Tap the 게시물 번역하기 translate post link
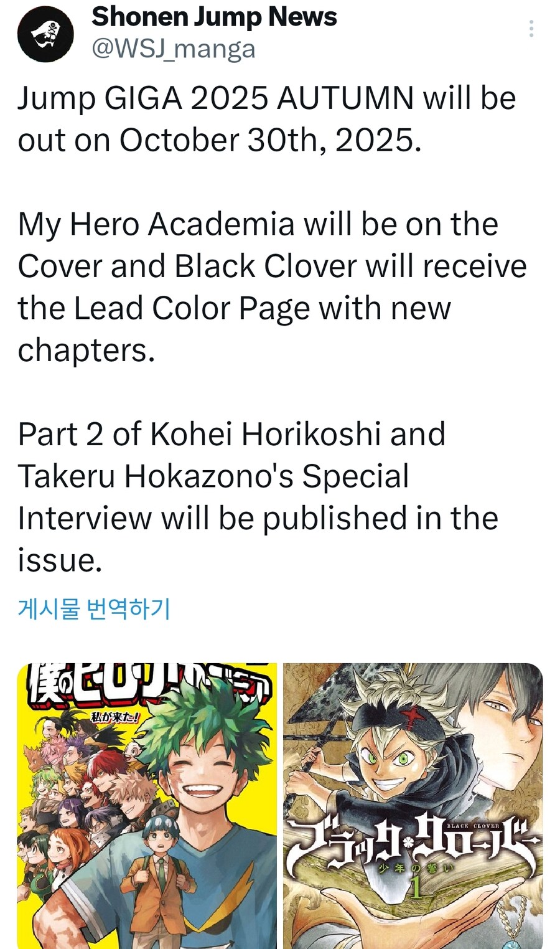This screenshot has width=560, height=949. coord(94,608)
